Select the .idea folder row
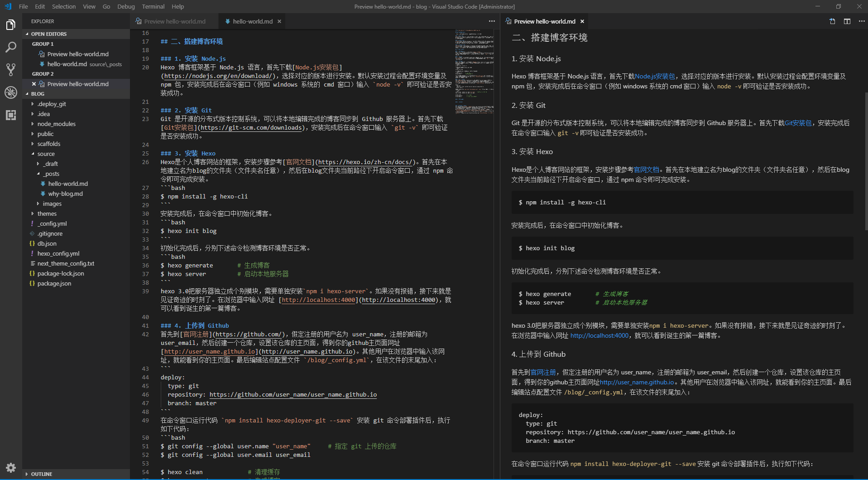Image resolution: width=868 pixels, height=480 pixels. click(x=76, y=114)
